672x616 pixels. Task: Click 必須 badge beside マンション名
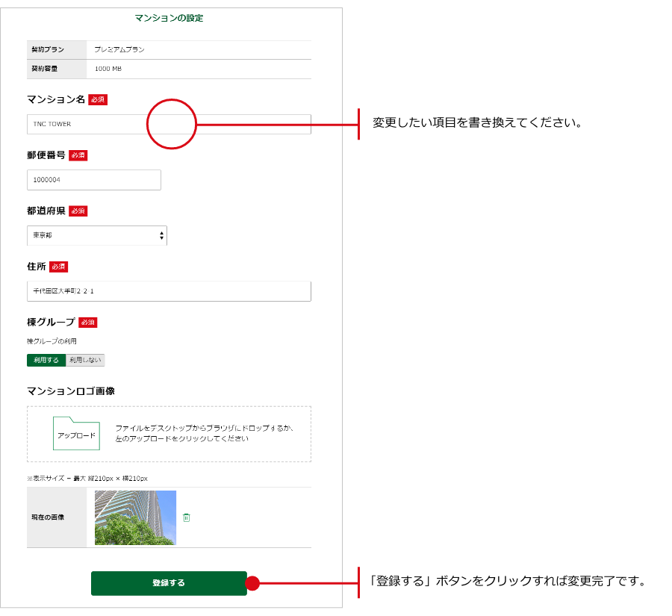click(98, 99)
